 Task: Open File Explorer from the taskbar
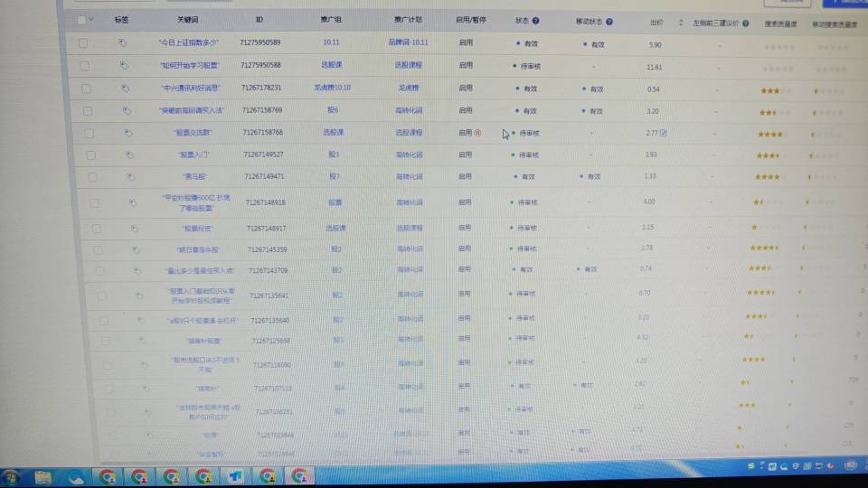(42, 475)
